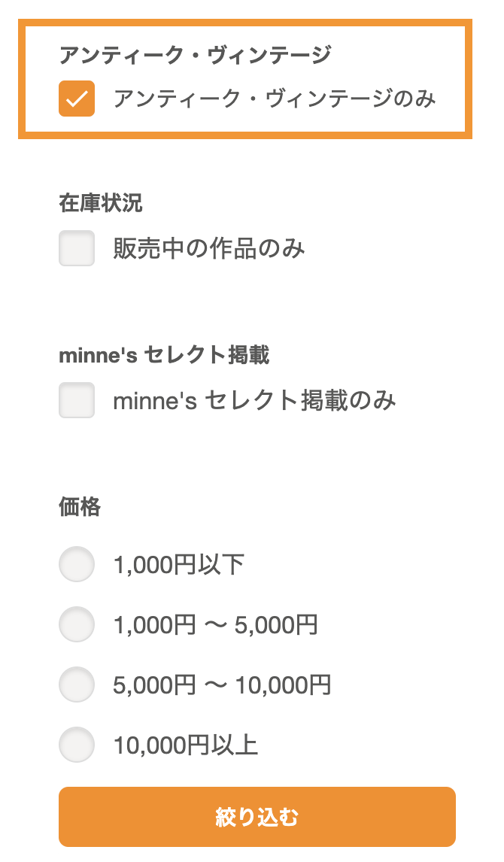Click the empty radio circle beside 5,000円 ～ 10,000円
The image size is (504, 862).
pyautogui.click(x=76, y=685)
